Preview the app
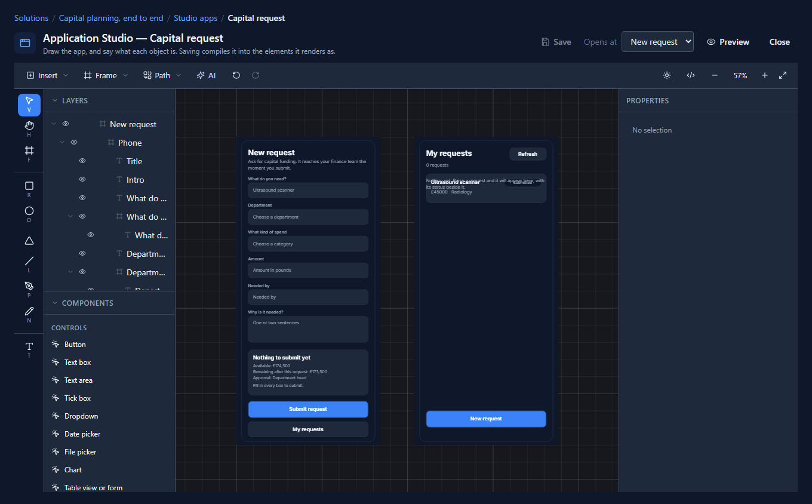This screenshot has width=812, height=504. [728, 42]
